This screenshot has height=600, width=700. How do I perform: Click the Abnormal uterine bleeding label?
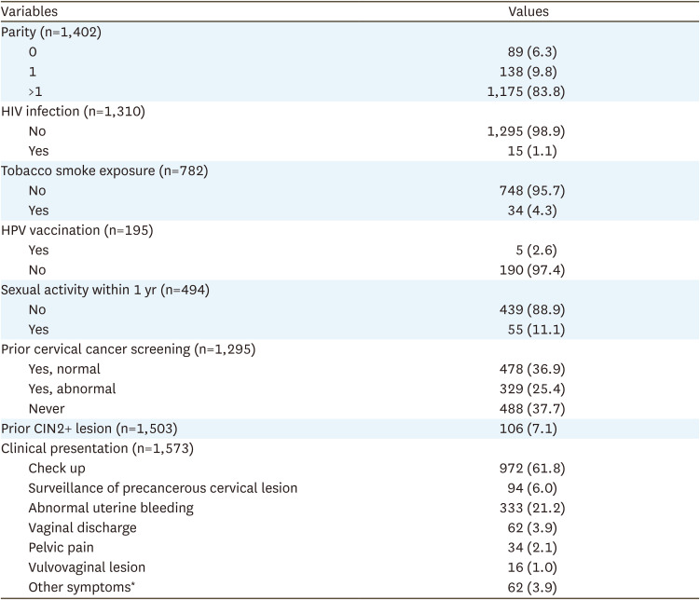110,507
